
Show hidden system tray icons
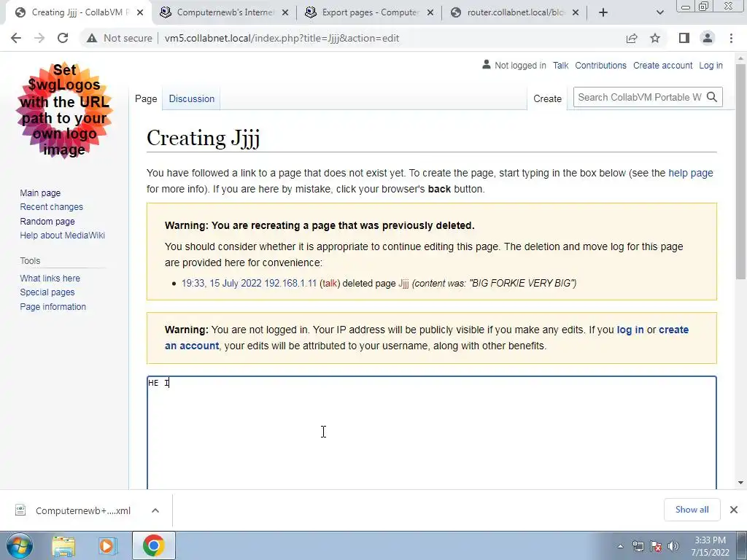620,547
